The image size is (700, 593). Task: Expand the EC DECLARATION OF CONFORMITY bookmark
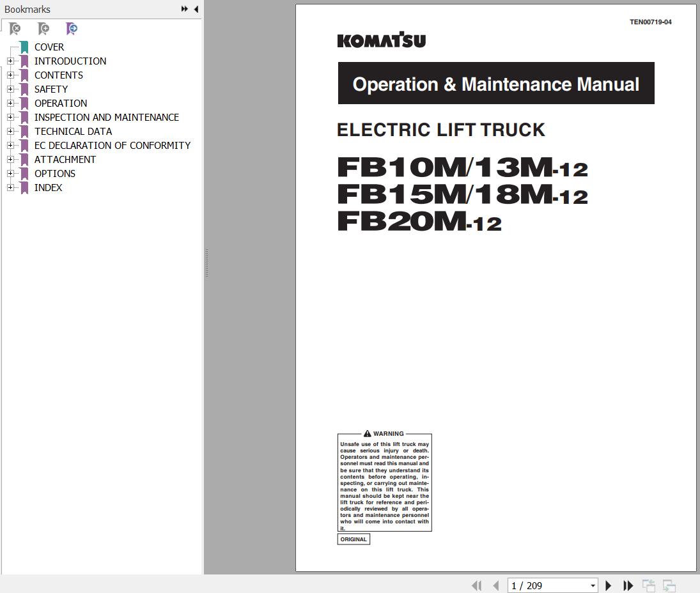tap(10, 145)
